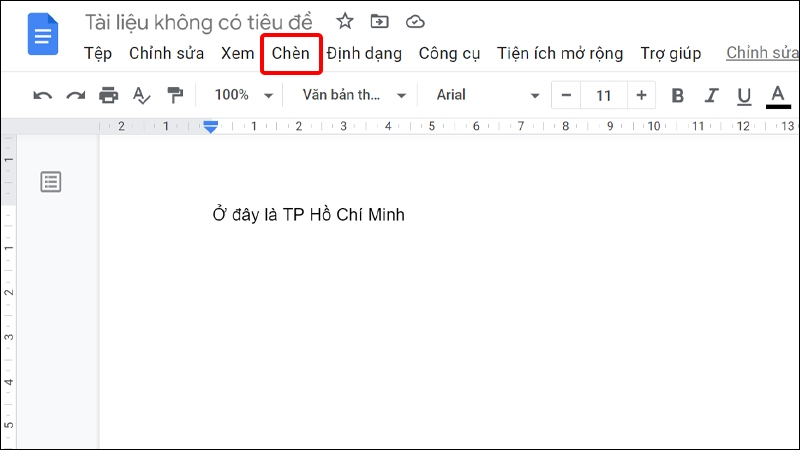The height and width of the screenshot is (450, 800).
Task: Open the Tệp menu
Action: (x=98, y=53)
